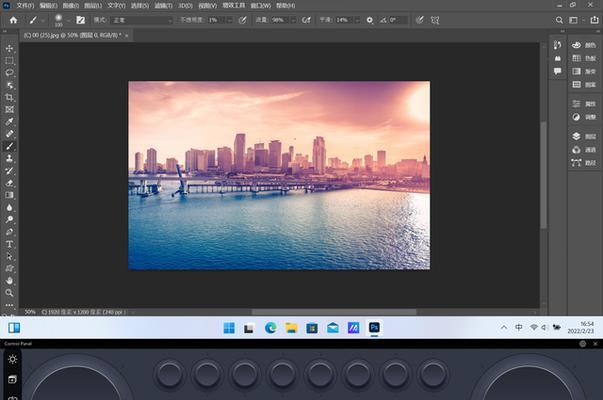Select the Frame tool
The image size is (603, 400).
coord(10,110)
